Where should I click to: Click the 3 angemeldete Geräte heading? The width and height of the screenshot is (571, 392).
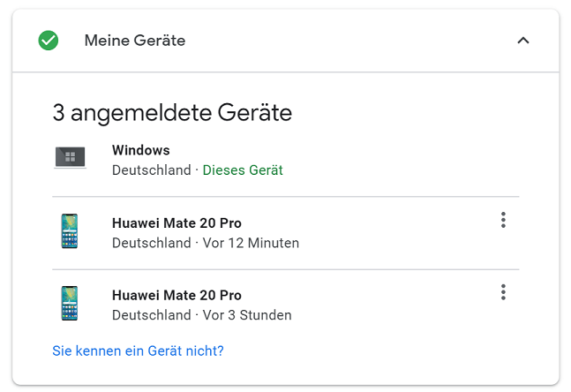(172, 113)
